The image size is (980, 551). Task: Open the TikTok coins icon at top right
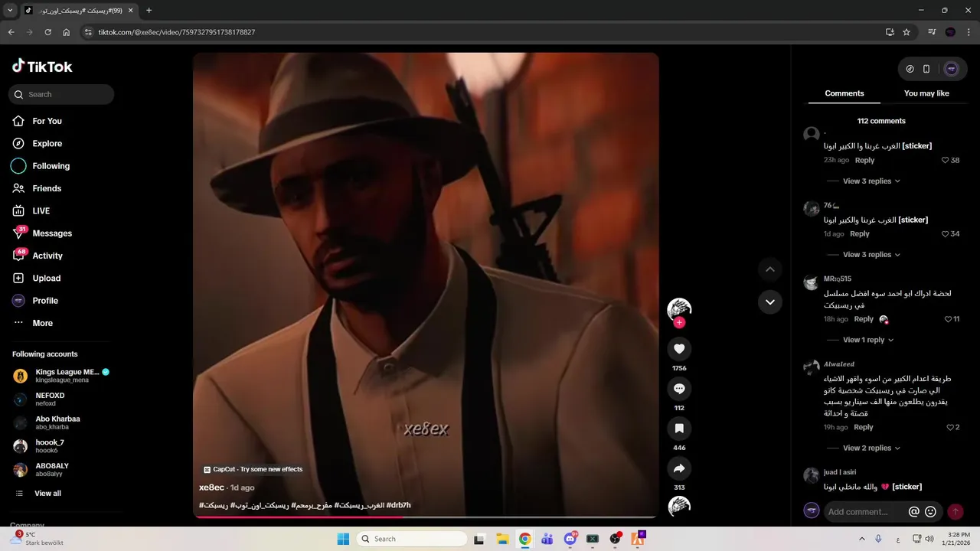pyautogui.click(x=910, y=69)
